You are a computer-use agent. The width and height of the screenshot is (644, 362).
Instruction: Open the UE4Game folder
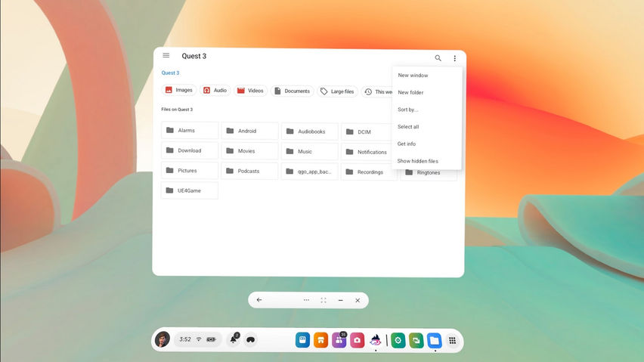(x=190, y=190)
